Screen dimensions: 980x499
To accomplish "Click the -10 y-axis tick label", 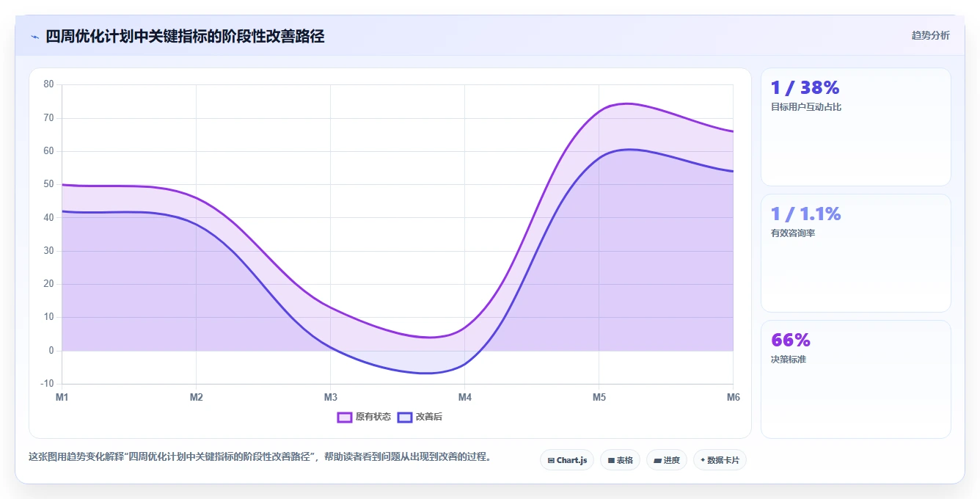I will (47, 384).
